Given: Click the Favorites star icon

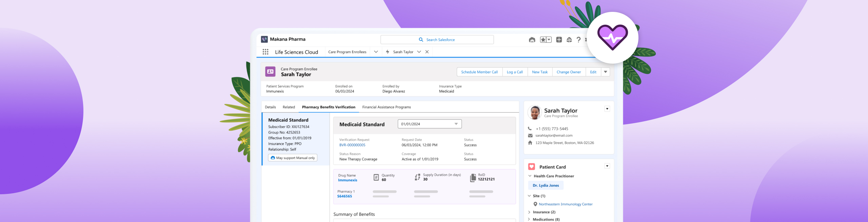Looking at the screenshot, I should [543, 40].
